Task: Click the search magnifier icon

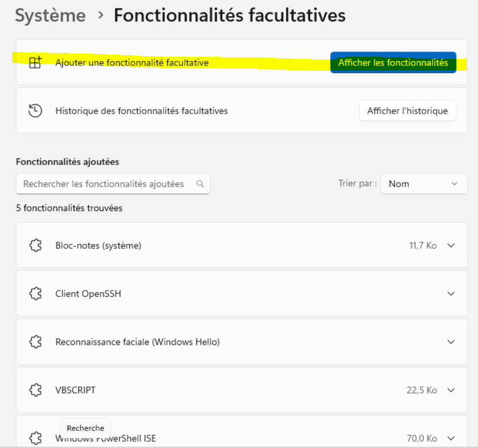Action: 200,184
